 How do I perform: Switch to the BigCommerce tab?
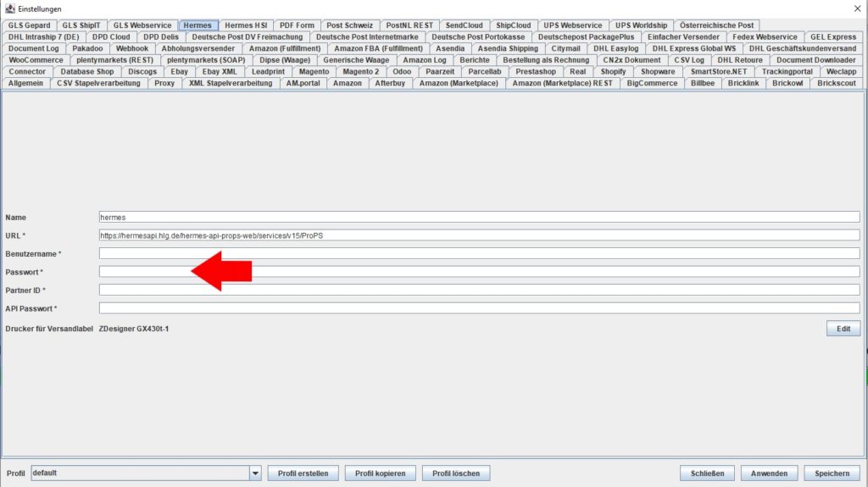(652, 84)
